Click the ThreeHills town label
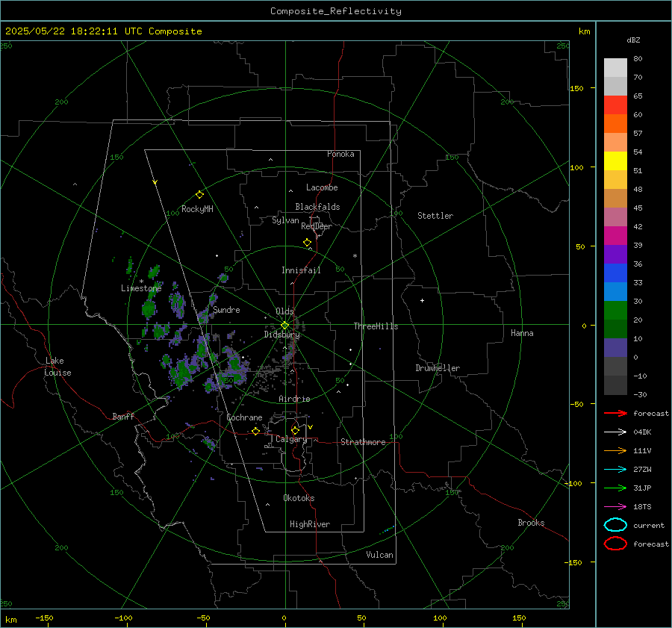This screenshot has height=628, width=672. [x=376, y=326]
